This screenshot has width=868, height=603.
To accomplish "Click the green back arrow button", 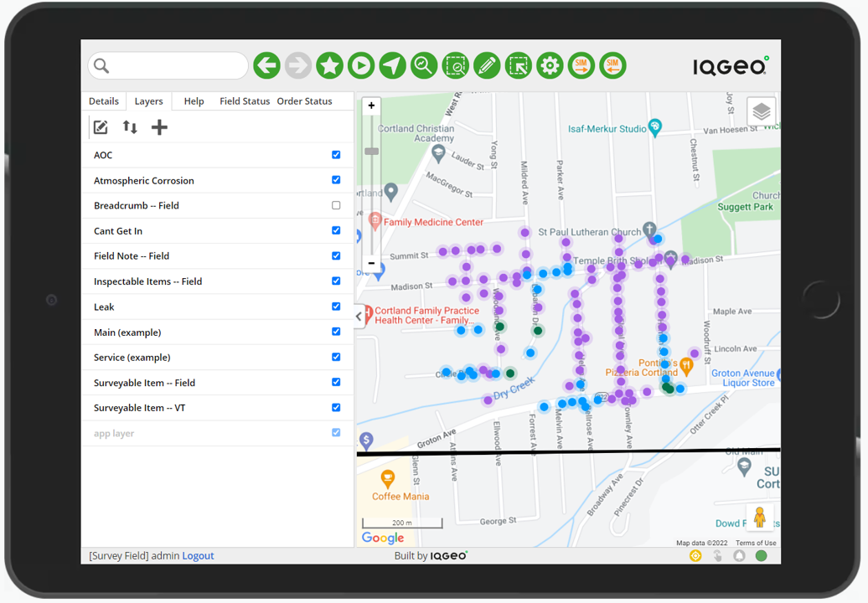I will point(266,65).
